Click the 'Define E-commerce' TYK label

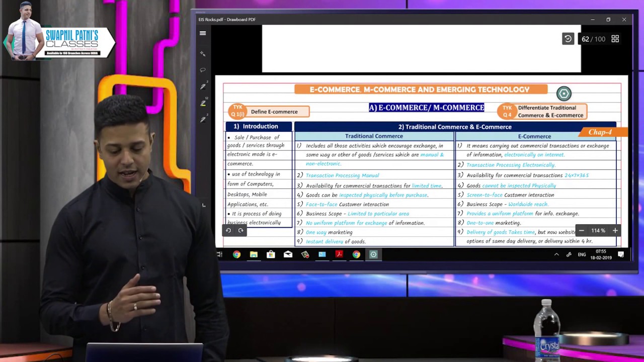coord(274,112)
